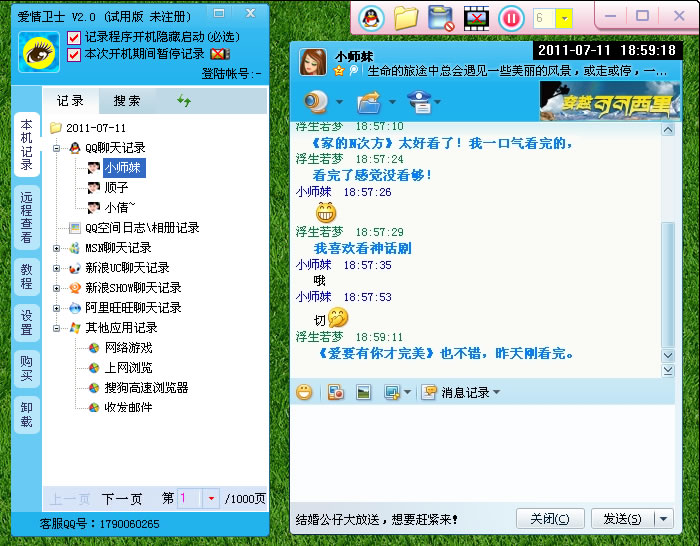Click the blocked folder icon in recorder toolbar
The height and width of the screenshot is (546, 700).
tap(441, 19)
